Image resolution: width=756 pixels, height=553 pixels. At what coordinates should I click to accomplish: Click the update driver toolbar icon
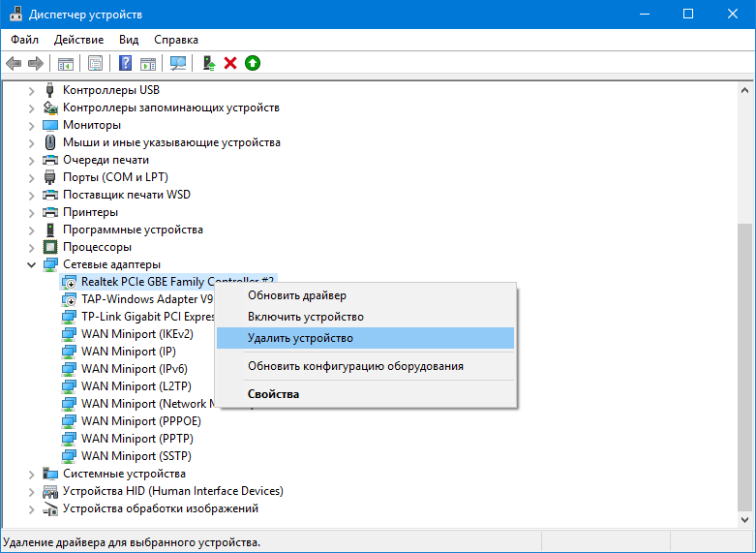208,64
